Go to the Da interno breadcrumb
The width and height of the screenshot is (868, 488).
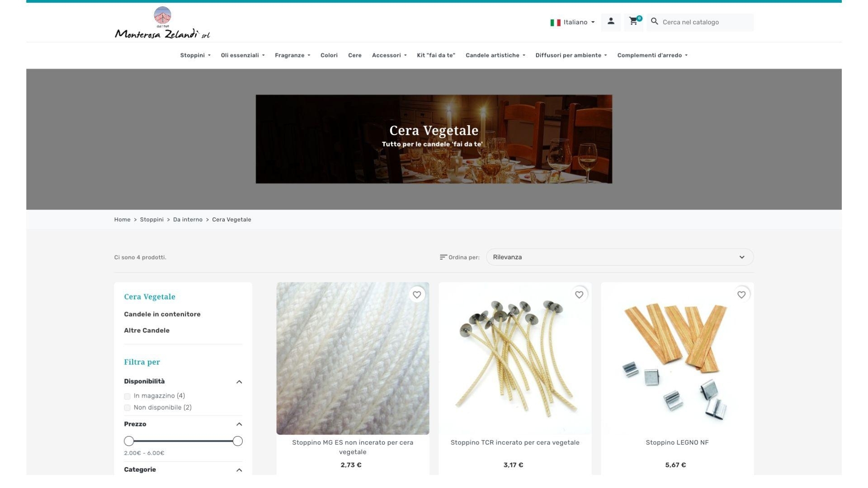(x=188, y=220)
